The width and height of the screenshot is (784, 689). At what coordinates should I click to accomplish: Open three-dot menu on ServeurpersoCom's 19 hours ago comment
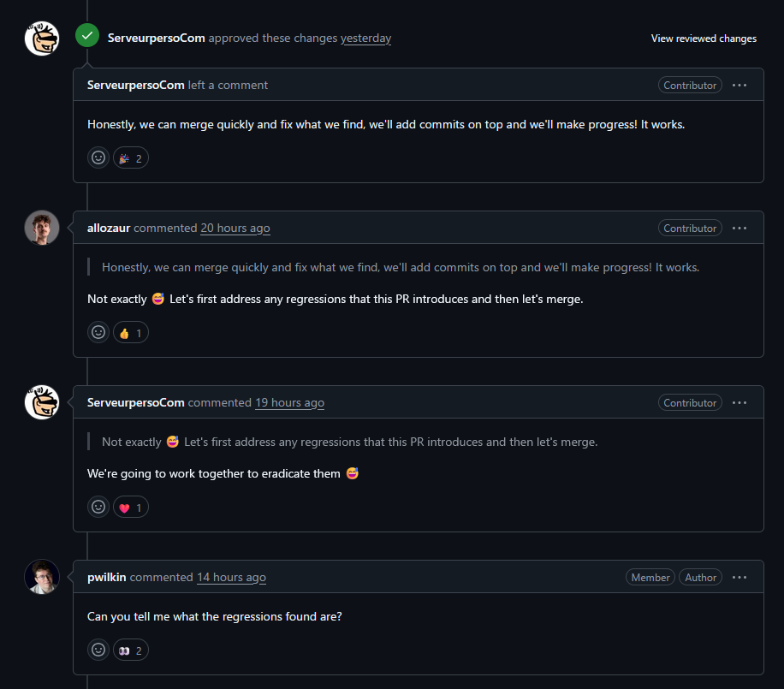pyautogui.click(x=739, y=403)
